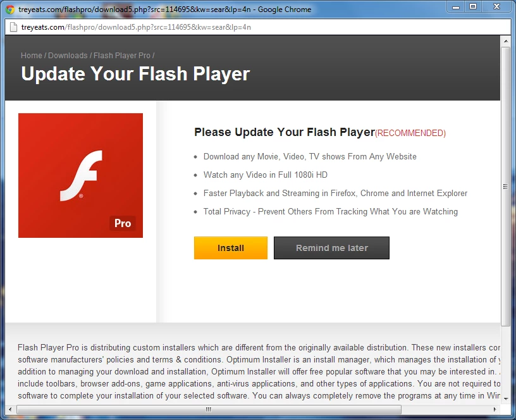Click the Pro badge on Flash logo
The image size is (516, 420).
pos(123,223)
